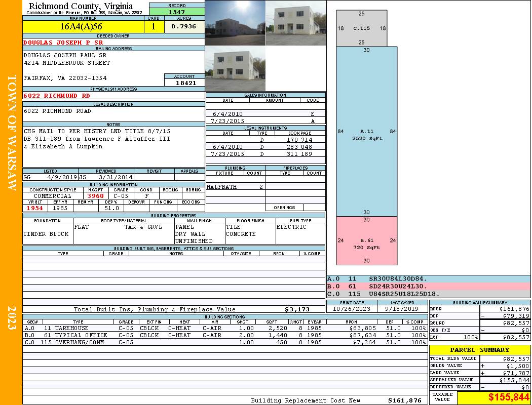Click PARCEL SUMMARY heading
This screenshot has width=532, height=405.
479,350
